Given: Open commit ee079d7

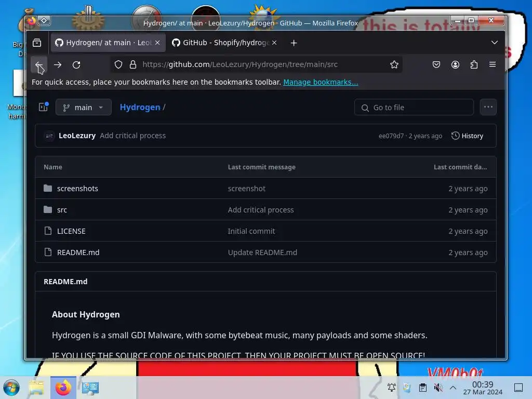Looking at the screenshot, I should pos(391,136).
